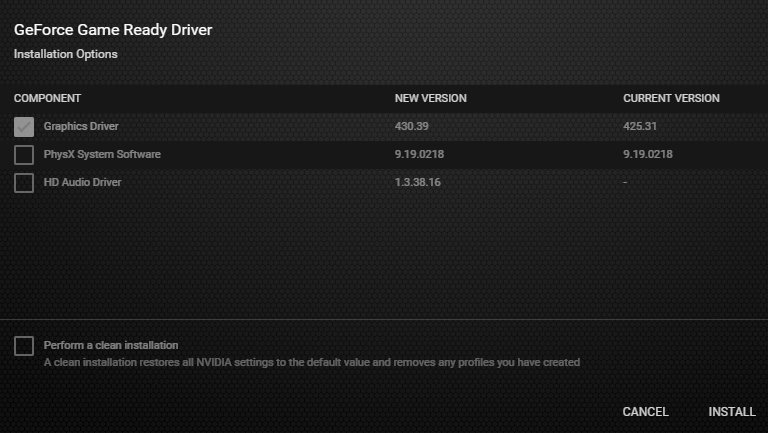Click the current version value 425.31

point(640,126)
